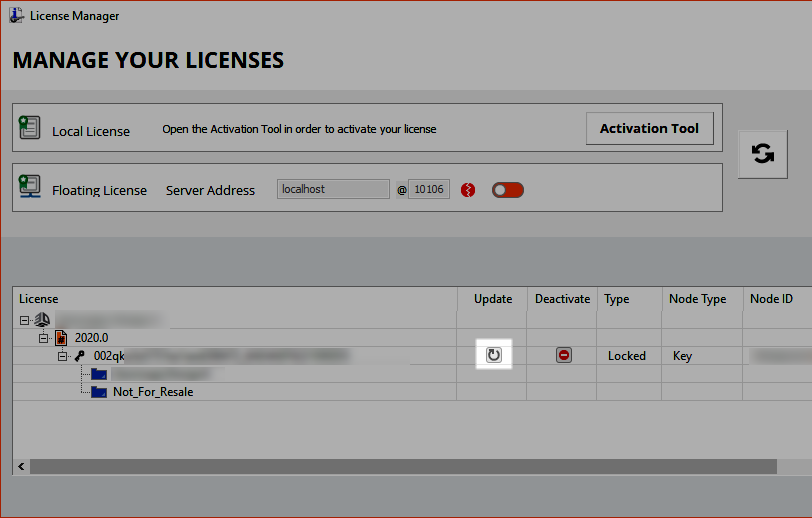Click the 2020.0 version file icon

point(60,338)
